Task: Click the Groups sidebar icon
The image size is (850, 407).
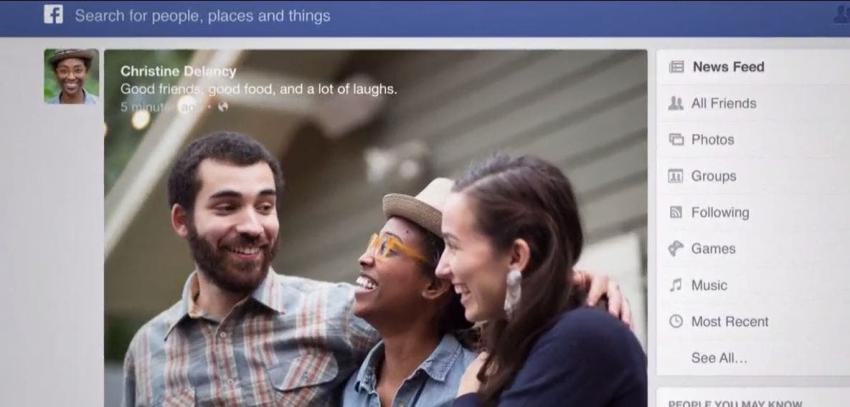Action: 675,176
